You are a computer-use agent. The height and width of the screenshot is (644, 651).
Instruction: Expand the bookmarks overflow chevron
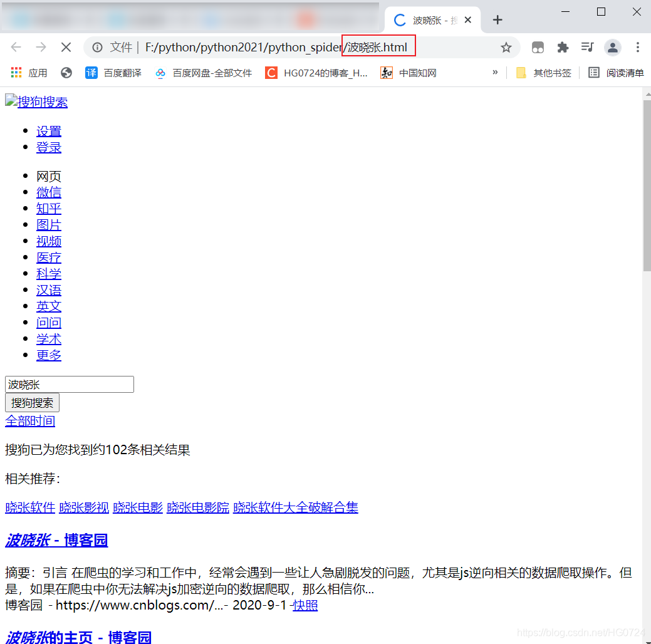coord(495,72)
